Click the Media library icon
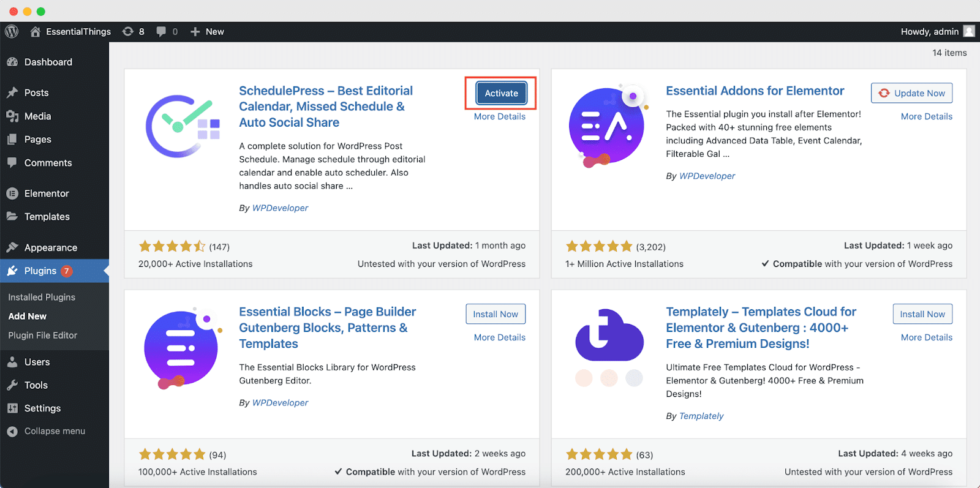Image resolution: width=980 pixels, height=488 pixels. pos(12,116)
